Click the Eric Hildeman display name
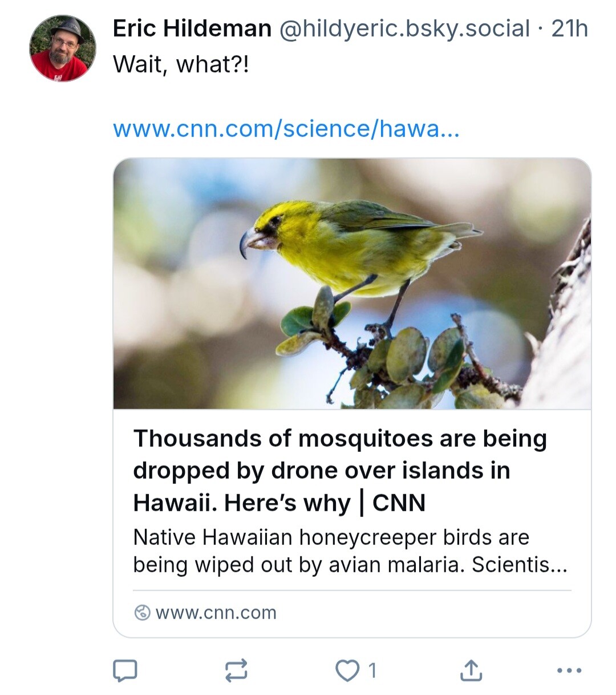 (x=192, y=28)
